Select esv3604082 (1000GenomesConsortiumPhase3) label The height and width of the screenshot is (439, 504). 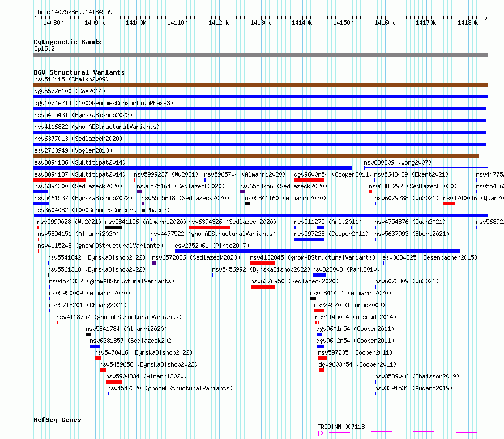[102, 210]
